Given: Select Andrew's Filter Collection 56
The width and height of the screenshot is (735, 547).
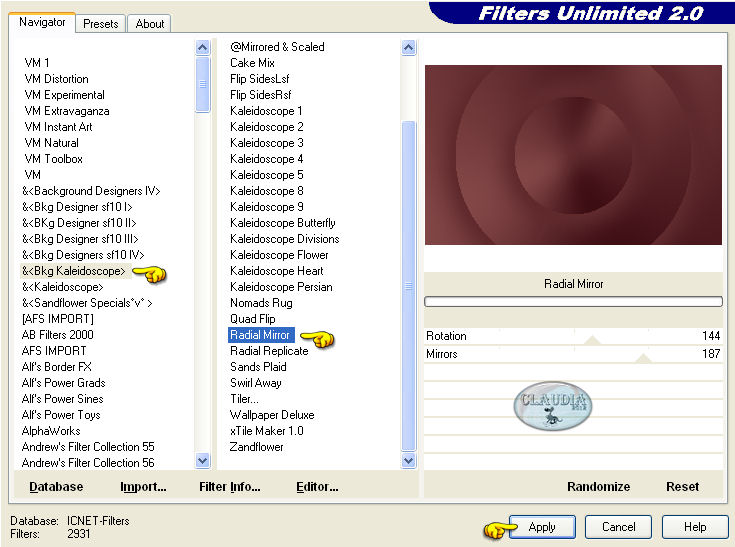Looking at the screenshot, I should pyautogui.click(x=88, y=463).
